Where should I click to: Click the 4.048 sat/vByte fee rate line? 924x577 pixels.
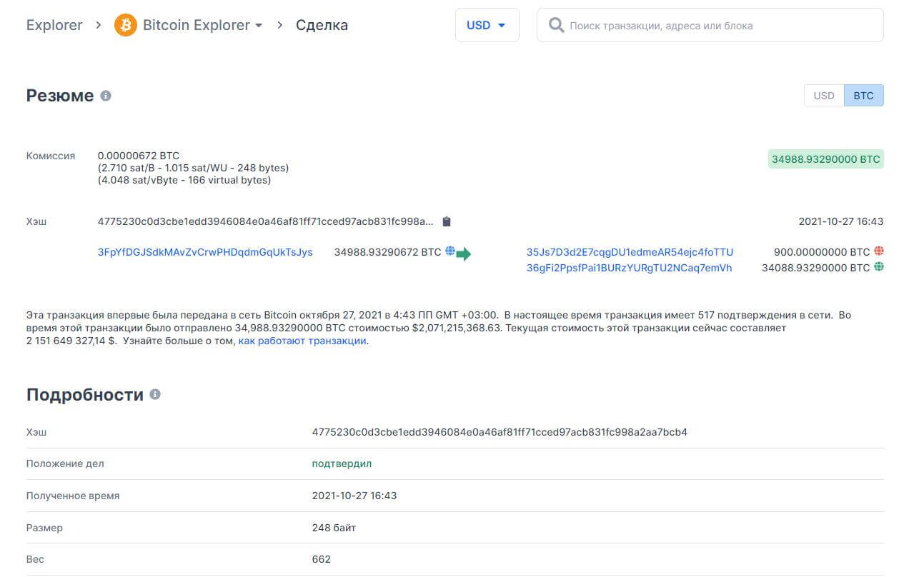click(184, 181)
